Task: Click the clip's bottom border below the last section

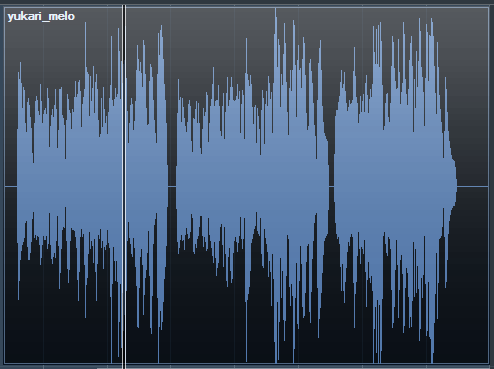Action: click(x=395, y=363)
